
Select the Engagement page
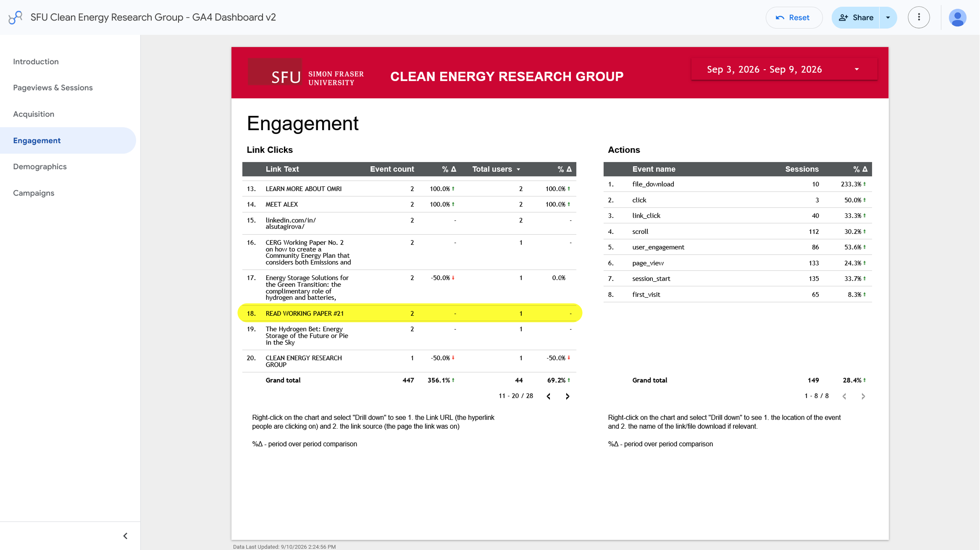[68, 140]
